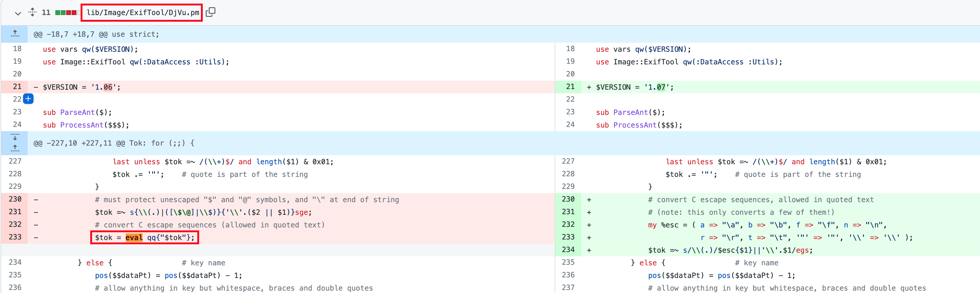Select left line number 21 of removed version
This screenshot has height=293, width=980.
point(17,87)
